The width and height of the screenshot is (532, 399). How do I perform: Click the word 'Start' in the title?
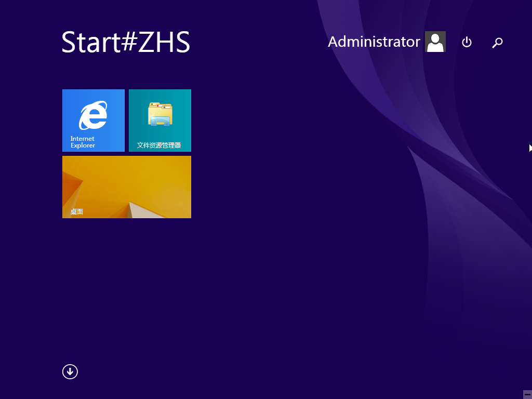point(91,42)
